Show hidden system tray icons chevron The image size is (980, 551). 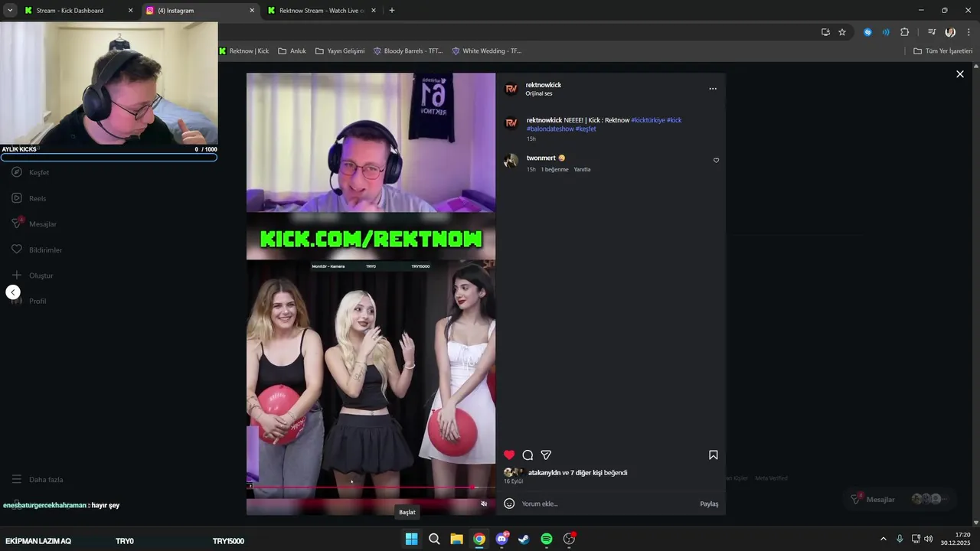point(883,539)
